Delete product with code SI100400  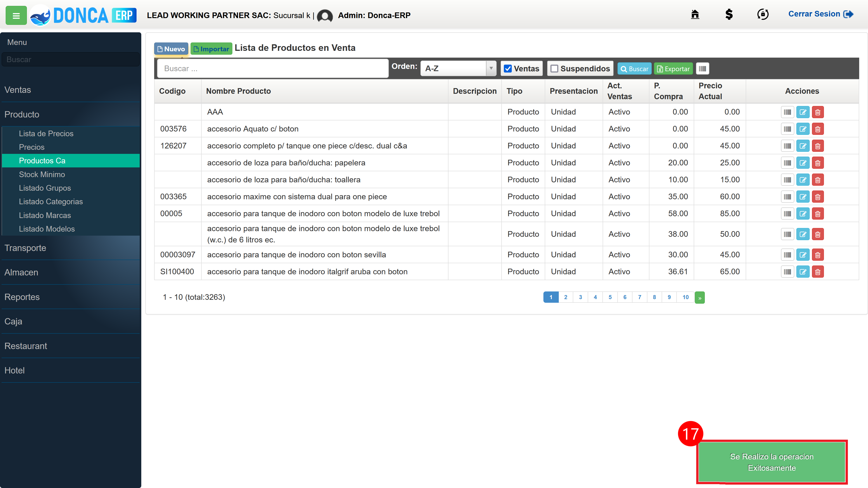pos(818,272)
